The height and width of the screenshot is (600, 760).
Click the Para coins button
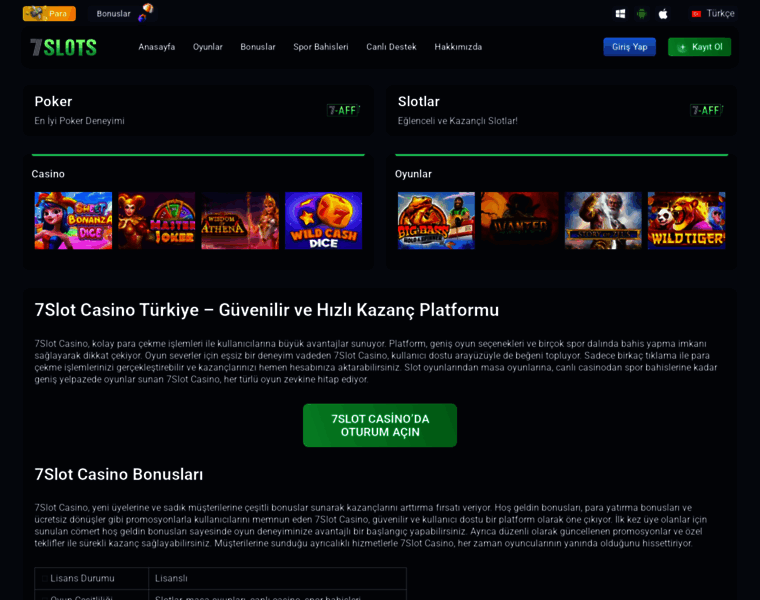coord(49,14)
